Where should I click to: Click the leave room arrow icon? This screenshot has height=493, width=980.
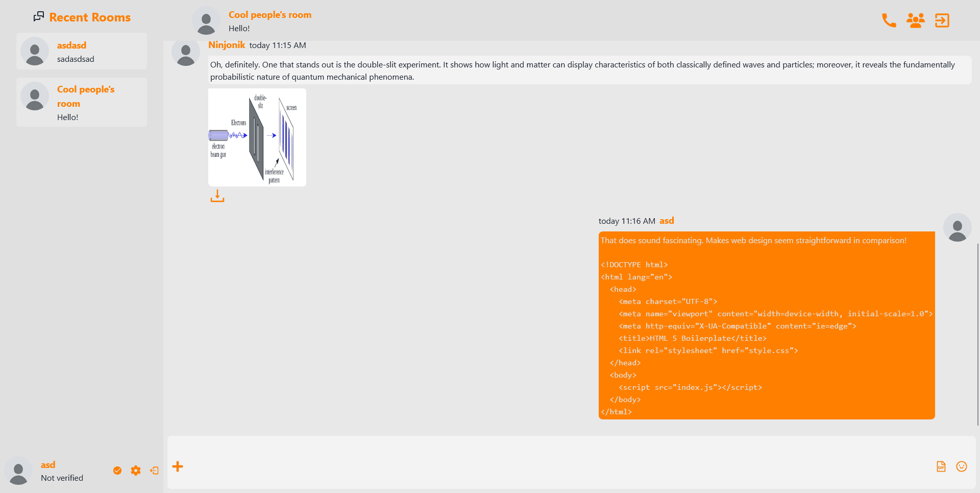[x=942, y=20]
